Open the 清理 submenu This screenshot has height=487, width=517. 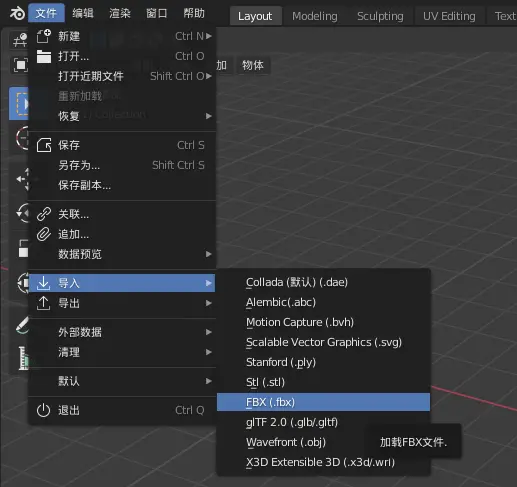coord(122,352)
